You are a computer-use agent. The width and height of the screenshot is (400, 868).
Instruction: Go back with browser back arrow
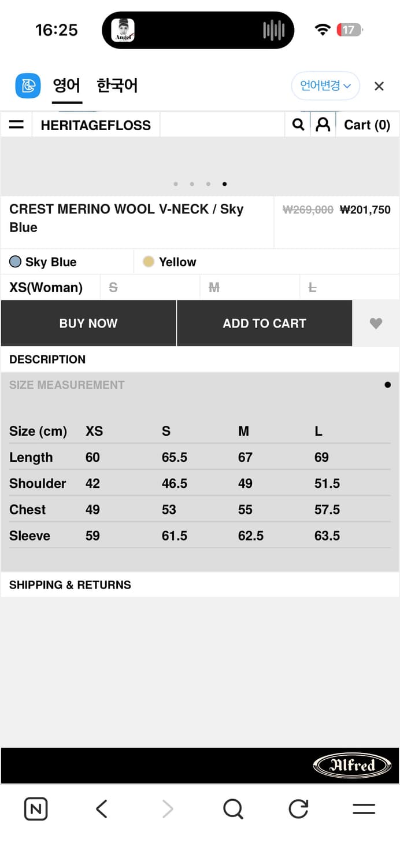click(102, 808)
